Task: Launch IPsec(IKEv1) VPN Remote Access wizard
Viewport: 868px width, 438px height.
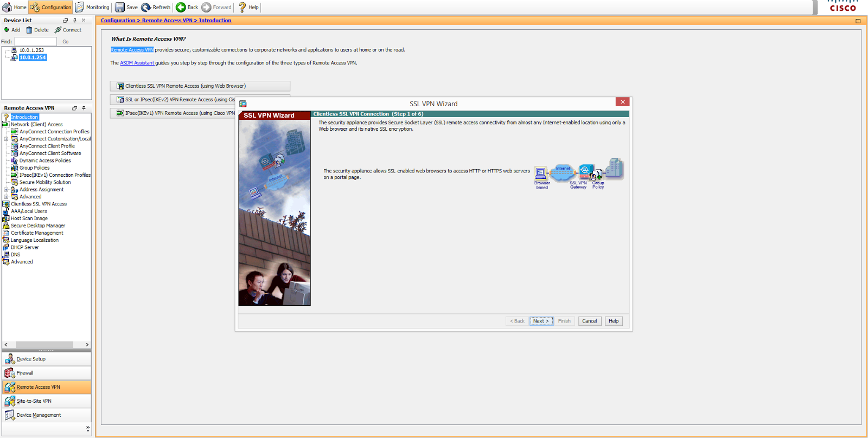Action: click(173, 113)
